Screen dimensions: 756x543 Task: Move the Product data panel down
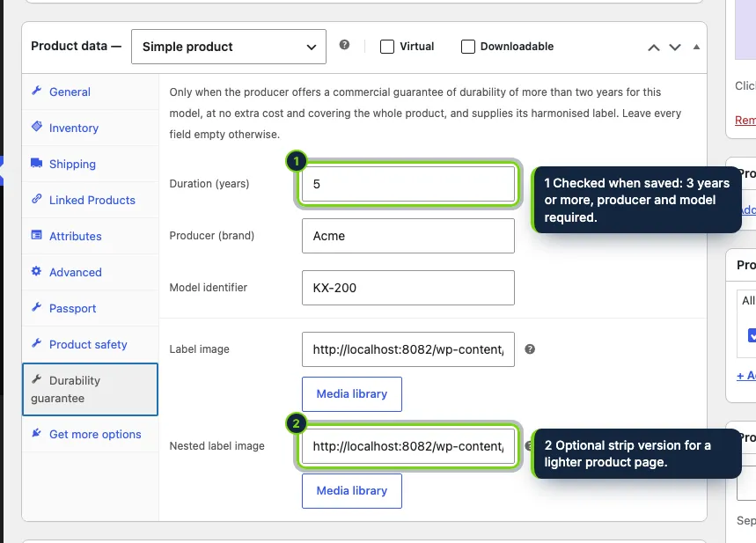675,48
